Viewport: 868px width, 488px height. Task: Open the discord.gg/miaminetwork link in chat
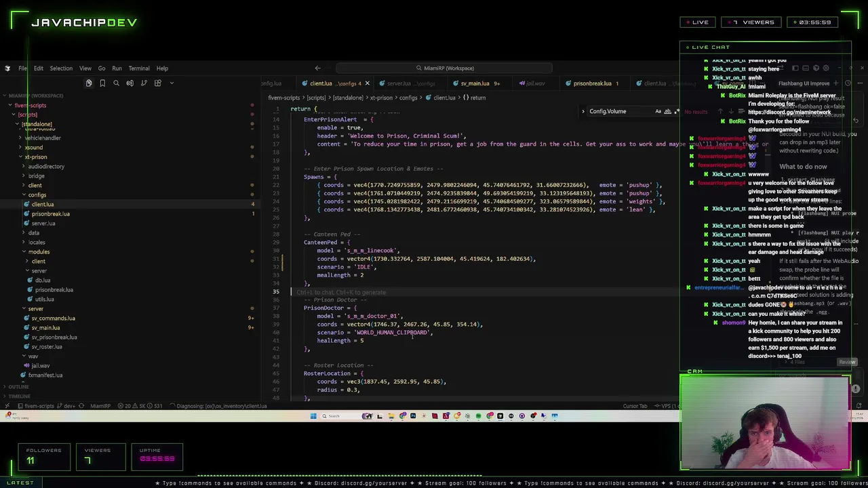pos(790,113)
